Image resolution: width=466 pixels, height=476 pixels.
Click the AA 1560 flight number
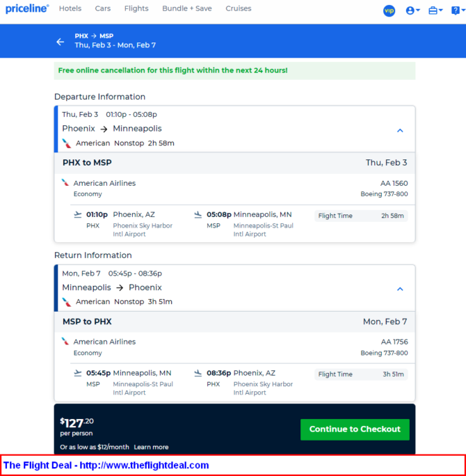click(394, 183)
